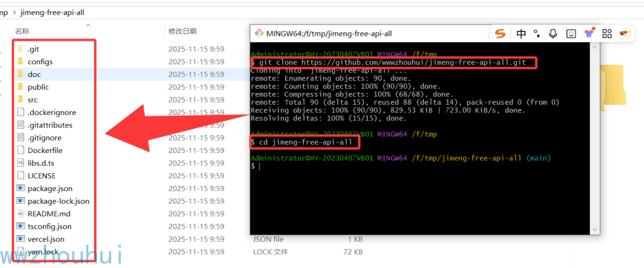Image resolution: width=644 pixels, height=268 pixels.
Task: Click the terminal scrollbar down arrow
Action: 595,229
